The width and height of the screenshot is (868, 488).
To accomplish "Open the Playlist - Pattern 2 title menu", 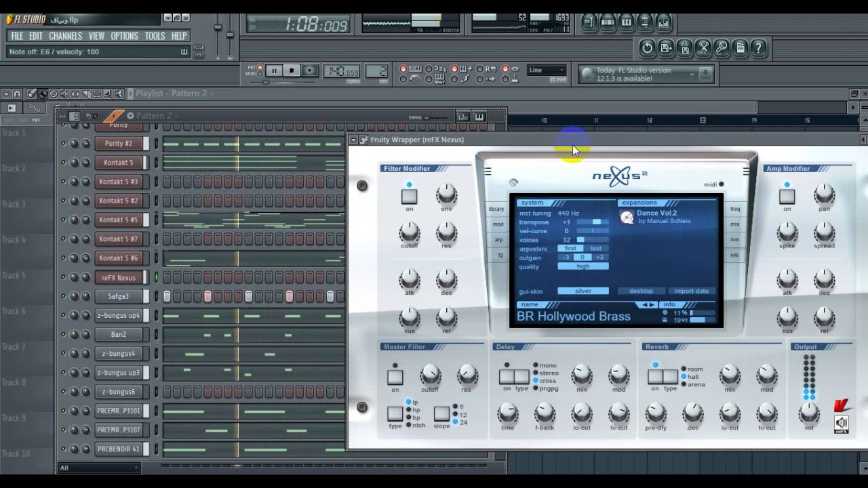I will (175, 94).
